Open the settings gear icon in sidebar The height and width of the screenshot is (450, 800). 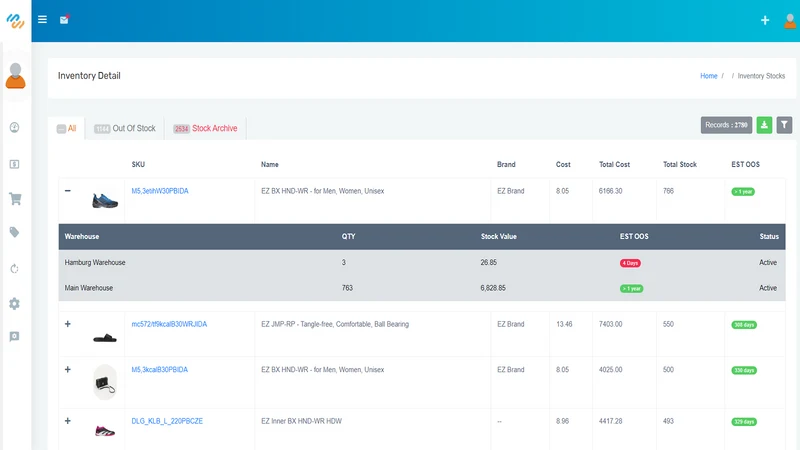click(14, 304)
